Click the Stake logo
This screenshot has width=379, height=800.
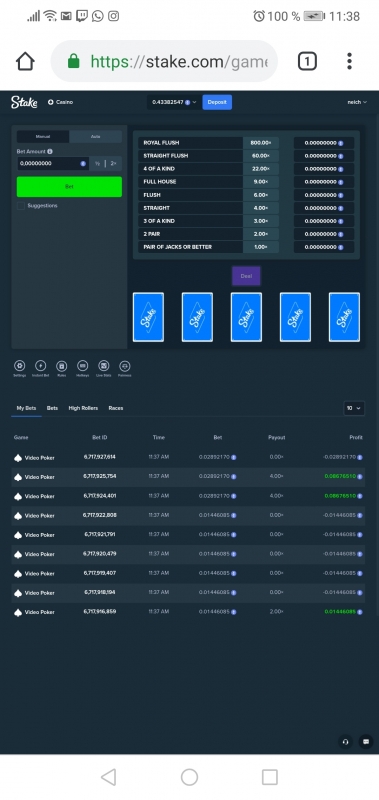pyautogui.click(x=24, y=102)
